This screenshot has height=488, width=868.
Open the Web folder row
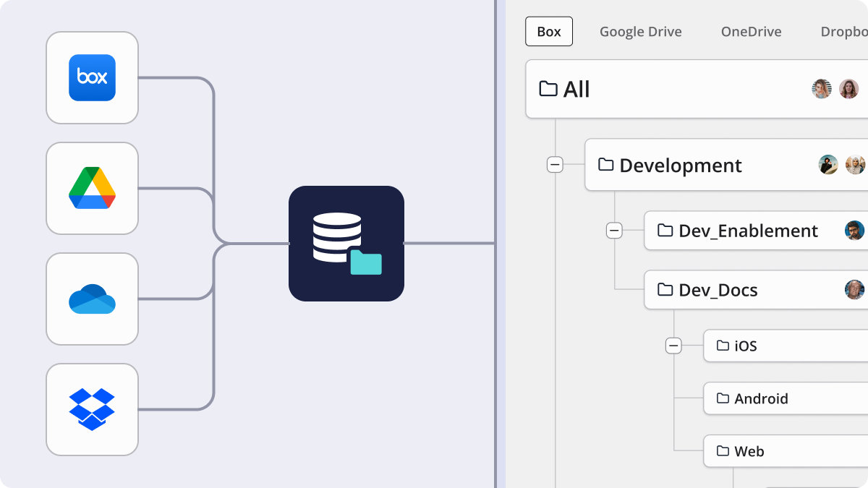786,451
